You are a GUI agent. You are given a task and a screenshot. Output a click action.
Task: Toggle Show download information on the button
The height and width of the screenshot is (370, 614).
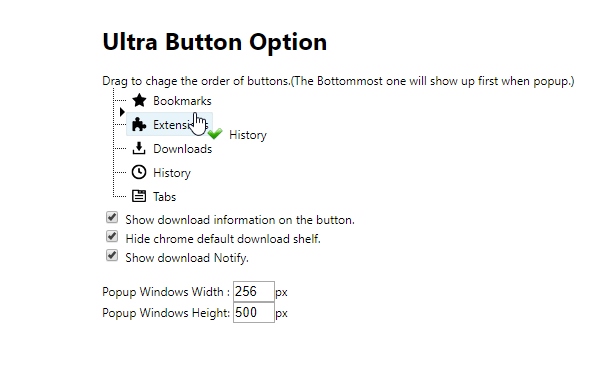[112, 217]
